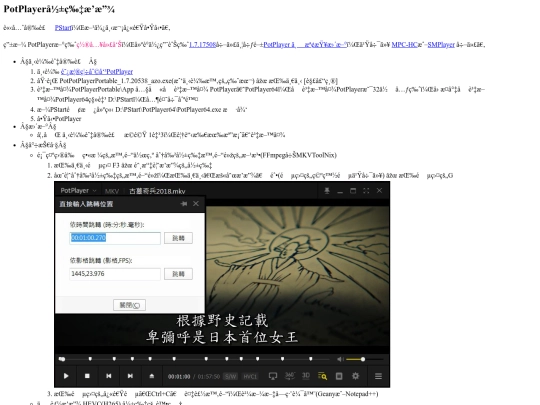
Task: Open the long PotPlayer link before MPC-HC
Action: coord(305,45)
